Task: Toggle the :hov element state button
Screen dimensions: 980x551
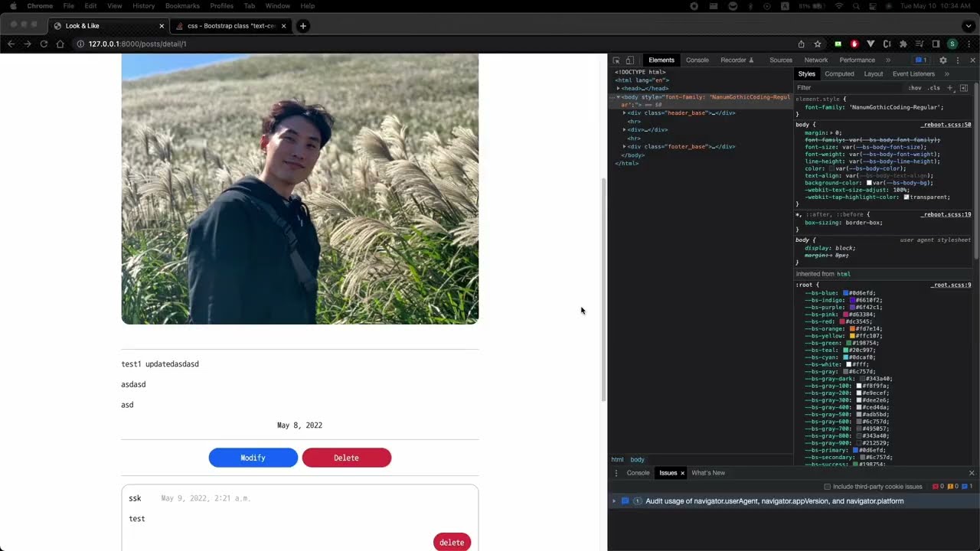Action: click(915, 88)
